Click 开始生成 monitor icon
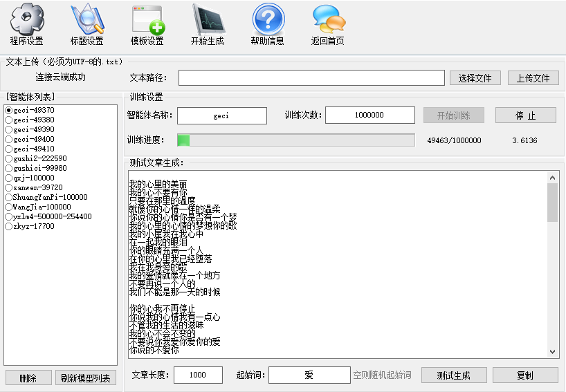This screenshot has height=392, width=566. (x=207, y=19)
